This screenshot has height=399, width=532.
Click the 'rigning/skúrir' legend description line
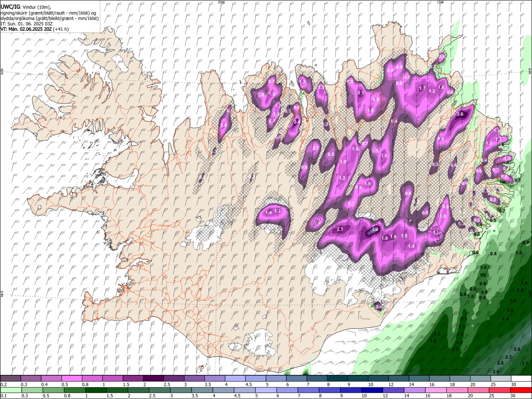[48, 13]
